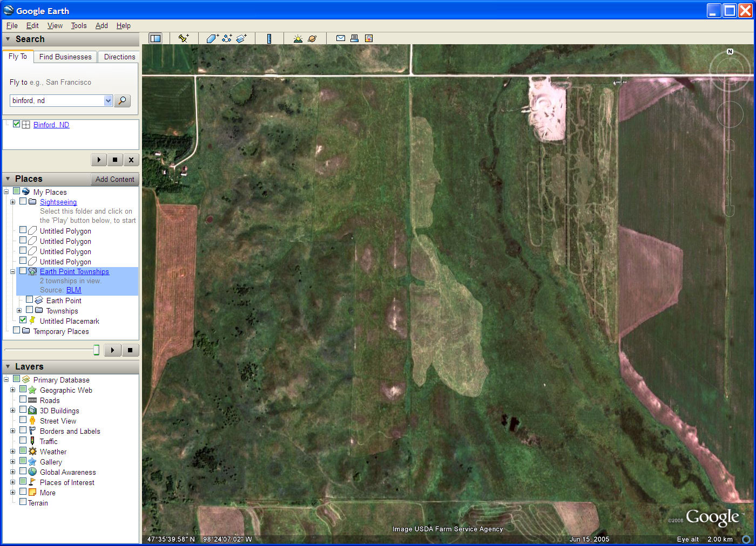
Task: Select the Earth Point tree item
Action: tap(64, 301)
